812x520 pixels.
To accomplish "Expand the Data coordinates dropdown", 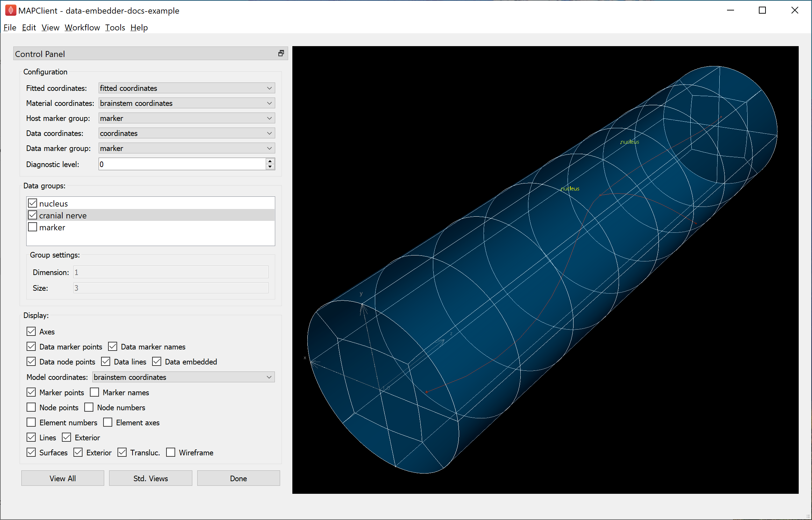I will tap(187, 133).
